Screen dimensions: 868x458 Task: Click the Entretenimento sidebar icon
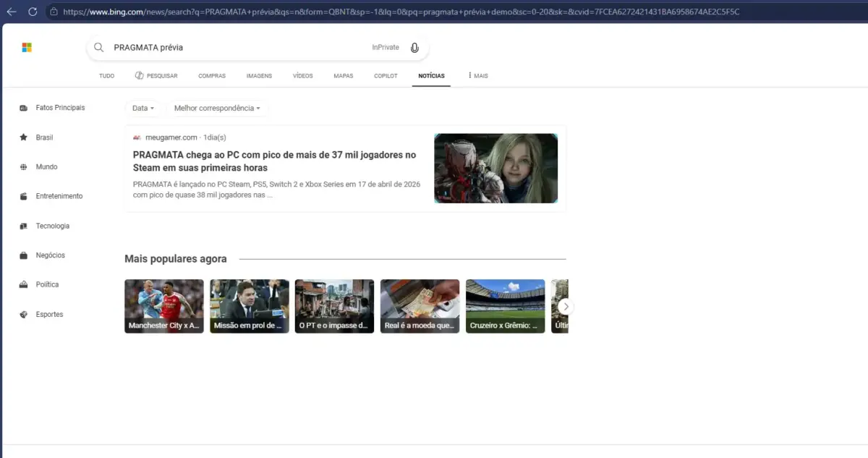[23, 196]
